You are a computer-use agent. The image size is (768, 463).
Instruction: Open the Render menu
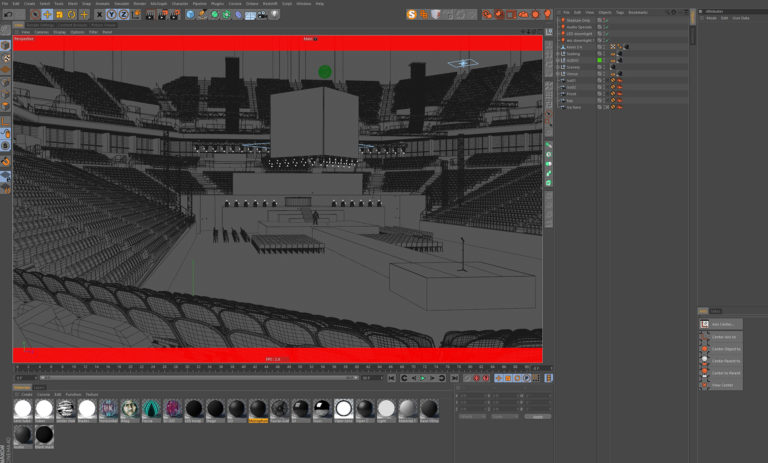tap(140, 3)
